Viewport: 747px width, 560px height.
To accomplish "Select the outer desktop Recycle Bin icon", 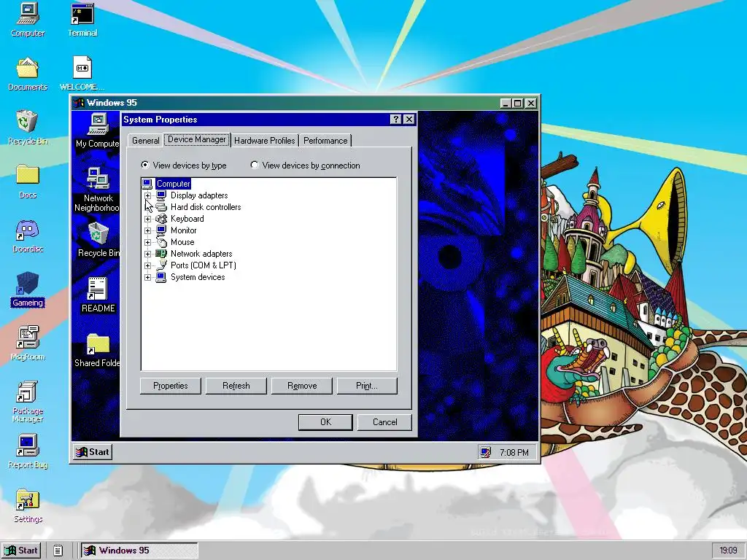I will tap(28, 122).
